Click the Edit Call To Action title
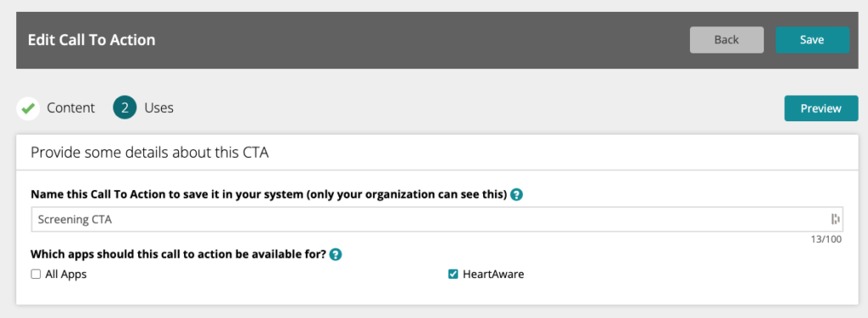The width and height of the screenshot is (868, 318). 92,40
